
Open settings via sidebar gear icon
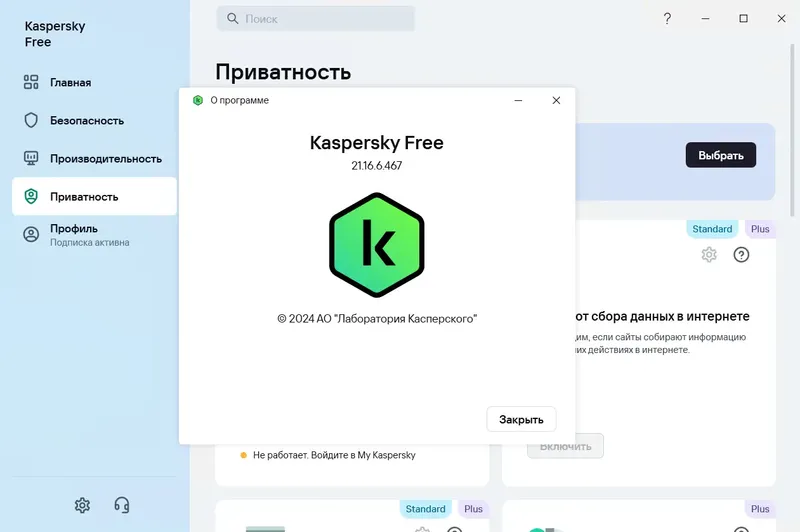tap(82, 505)
